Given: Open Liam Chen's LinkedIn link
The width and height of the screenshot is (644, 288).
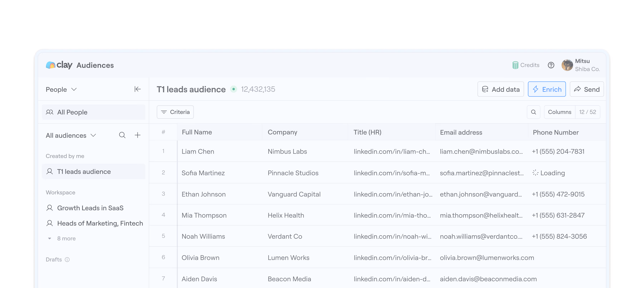Looking at the screenshot, I should point(392,151).
